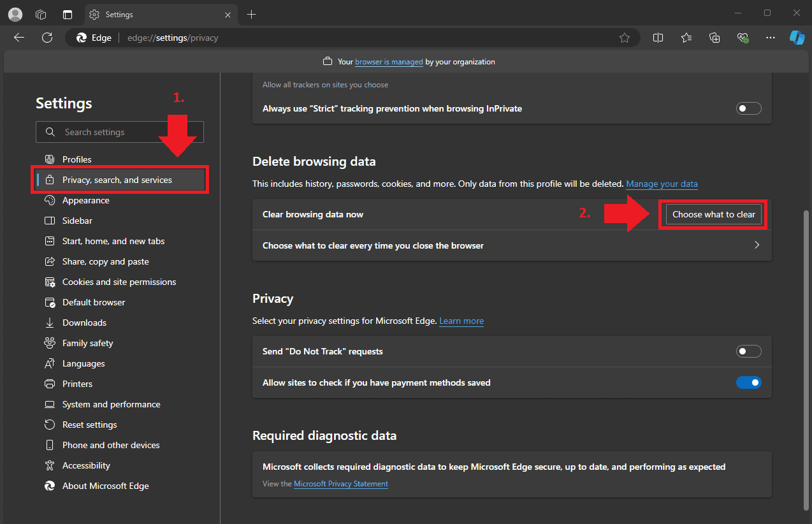Turn on Send Do Not Track requests
This screenshot has height=524, width=812.
point(748,351)
